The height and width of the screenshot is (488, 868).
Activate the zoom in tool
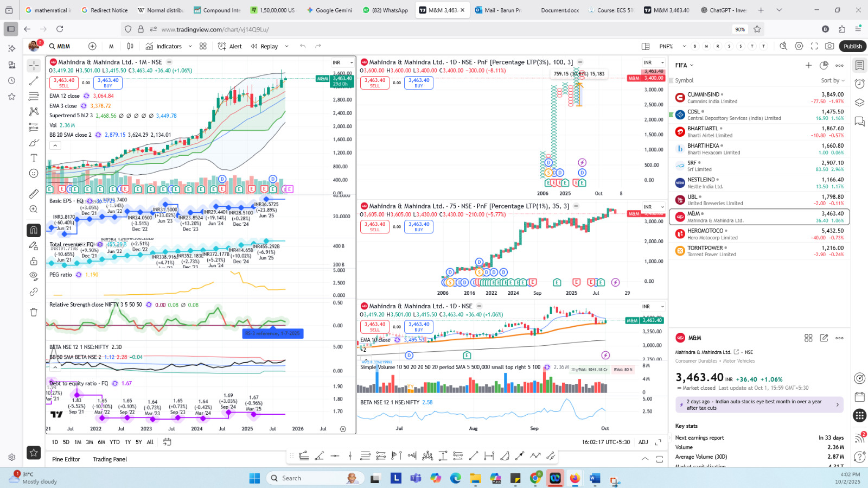(34, 209)
